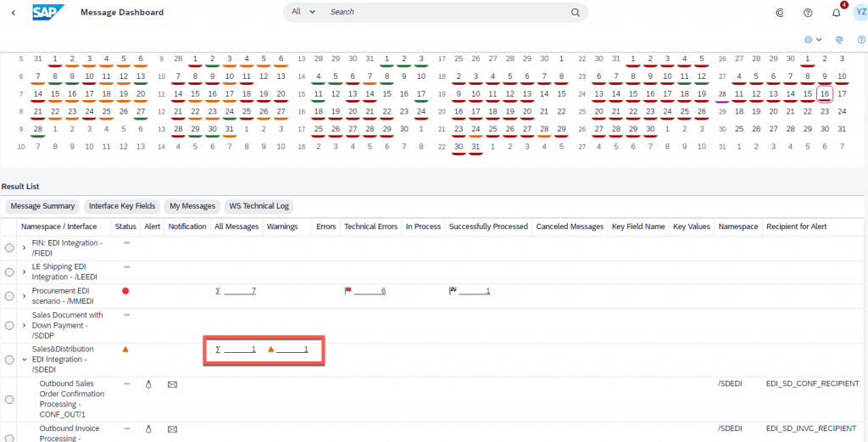
Task: Open All Messages count 1 for Sales&Distribution
Action: pyautogui.click(x=240, y=350)
